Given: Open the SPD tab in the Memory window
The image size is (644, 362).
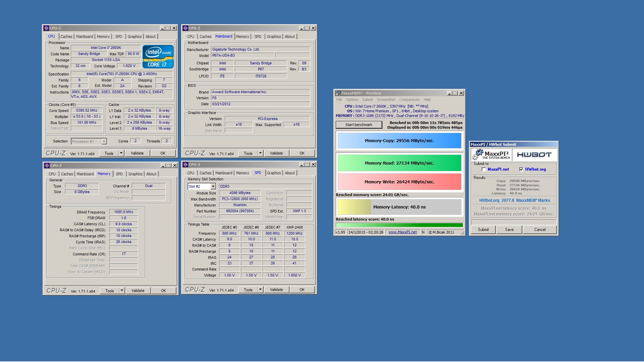Looking at the screenshot, I should tap(119, 174).
